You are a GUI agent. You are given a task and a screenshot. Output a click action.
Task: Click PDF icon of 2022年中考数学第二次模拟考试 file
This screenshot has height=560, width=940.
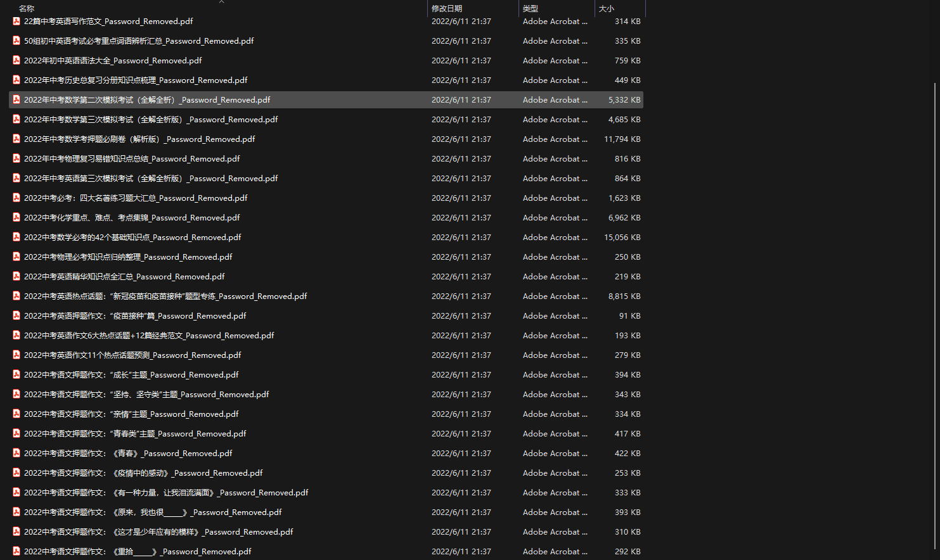[x=16, y=100]
